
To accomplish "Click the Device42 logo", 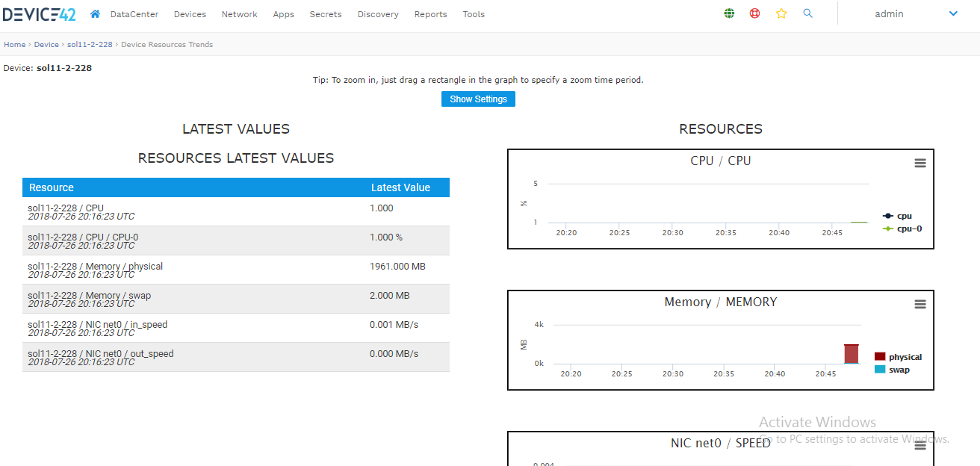I will (39, 13).
